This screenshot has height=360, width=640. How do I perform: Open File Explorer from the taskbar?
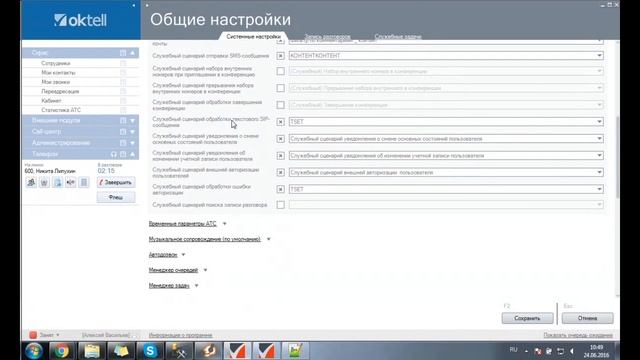[92, 351]
